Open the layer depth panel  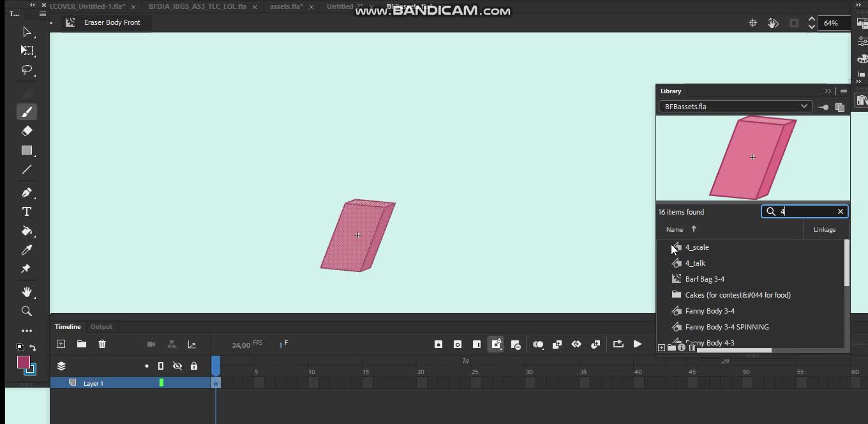click(x=192, y=344)
